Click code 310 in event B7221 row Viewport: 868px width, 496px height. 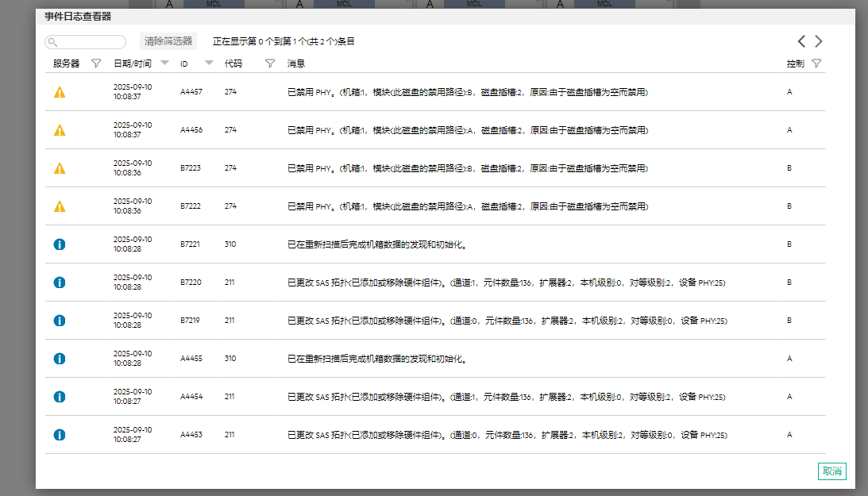(x=230, y=244)
